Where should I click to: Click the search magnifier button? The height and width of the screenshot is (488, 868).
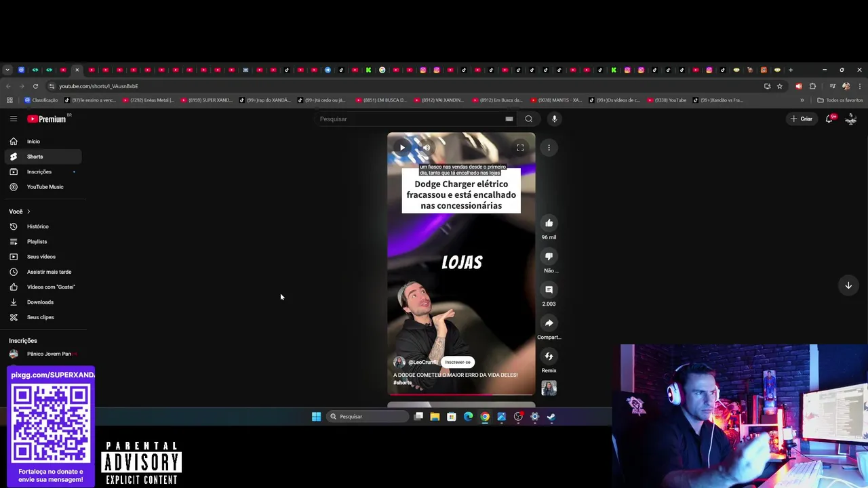528,119
